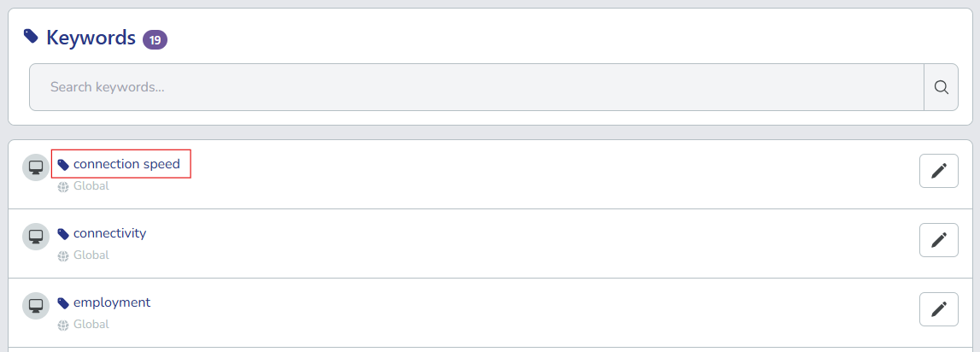
Task: Open the employment keyword link
Action: pyautogui.click(x=112, y=302)
